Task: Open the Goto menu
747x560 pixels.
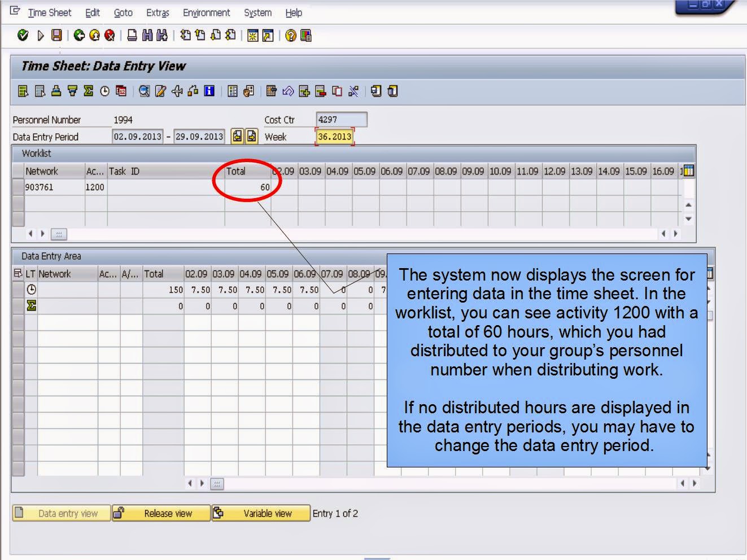Action: click(123, 12)
